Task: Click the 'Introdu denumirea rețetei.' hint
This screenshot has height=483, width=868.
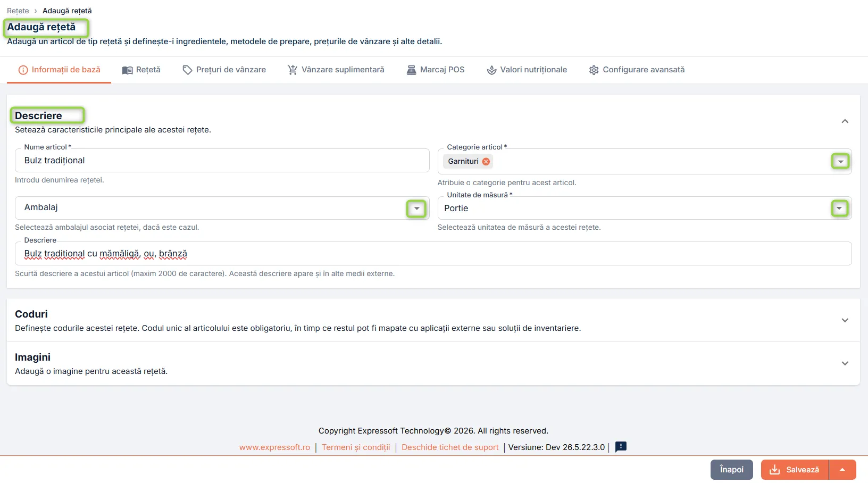Action: 60,180
